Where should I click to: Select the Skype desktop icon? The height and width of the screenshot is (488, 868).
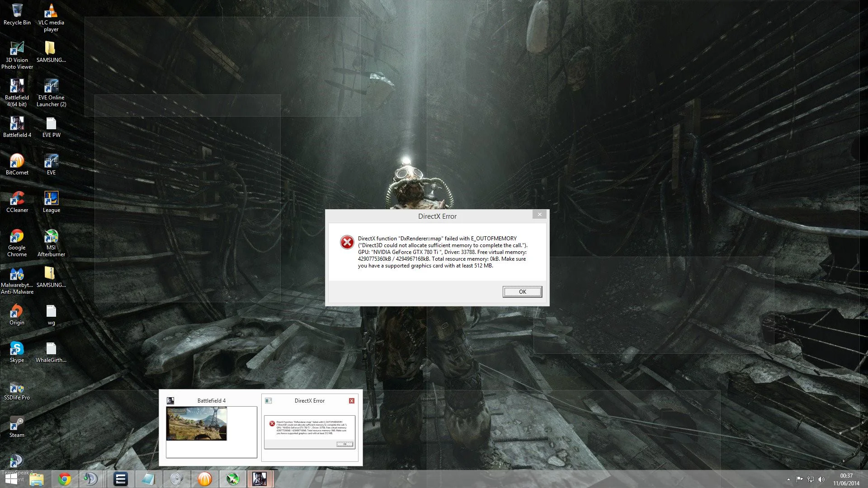point(17,352)
